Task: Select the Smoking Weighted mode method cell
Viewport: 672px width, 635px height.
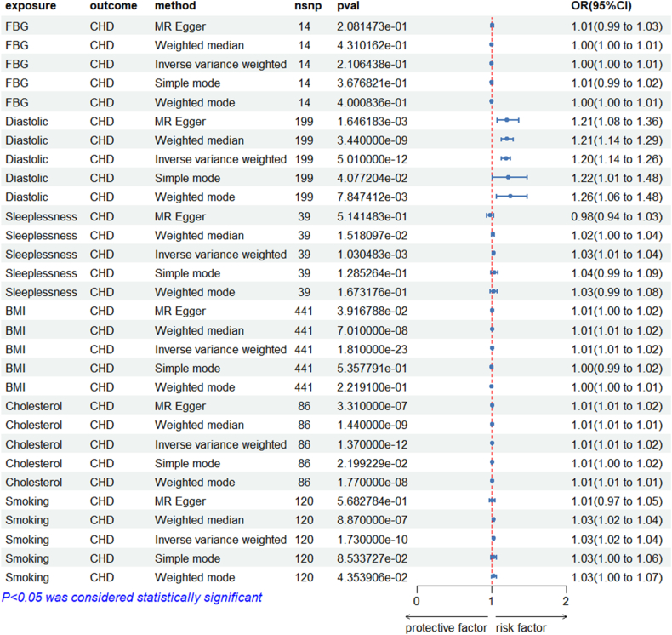Action: pyautogui.click(x=195, y=578)
